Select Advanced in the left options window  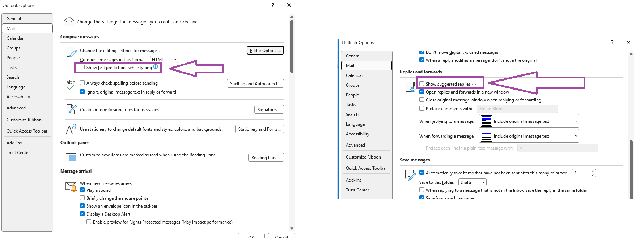[x=27, y=108]
